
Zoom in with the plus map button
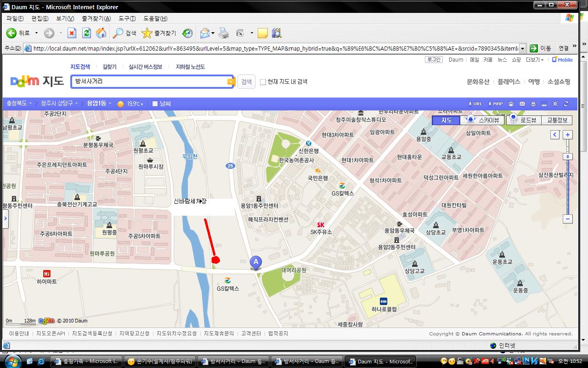pos(568,135)
